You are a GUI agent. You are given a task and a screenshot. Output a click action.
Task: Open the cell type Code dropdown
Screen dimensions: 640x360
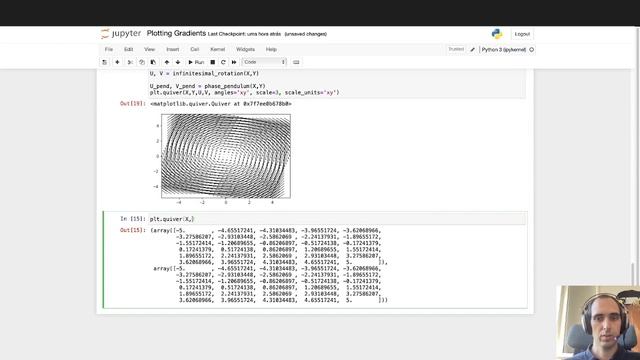pos(264,62)
